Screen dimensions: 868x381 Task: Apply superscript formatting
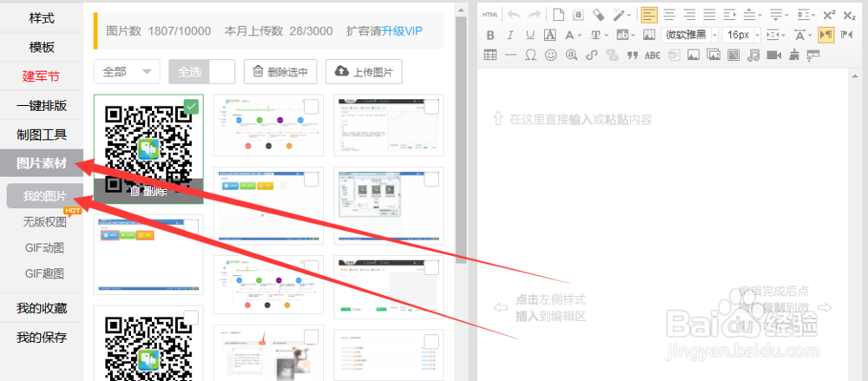click(x=829, y=15)
